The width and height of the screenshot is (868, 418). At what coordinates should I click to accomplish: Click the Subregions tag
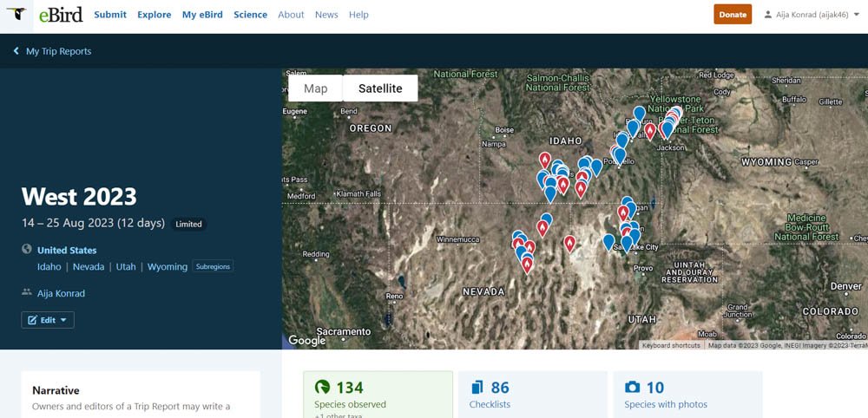click(x=214, y=267)
